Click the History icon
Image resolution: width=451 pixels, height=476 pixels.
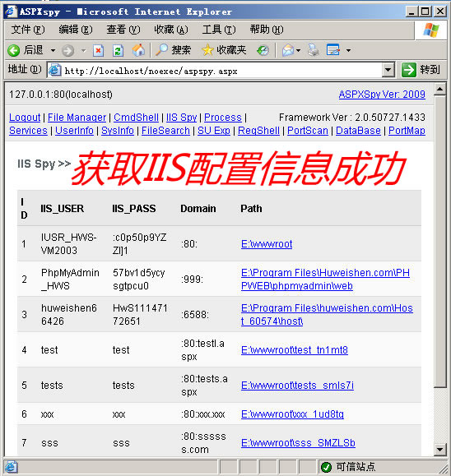tap(263, 50)
